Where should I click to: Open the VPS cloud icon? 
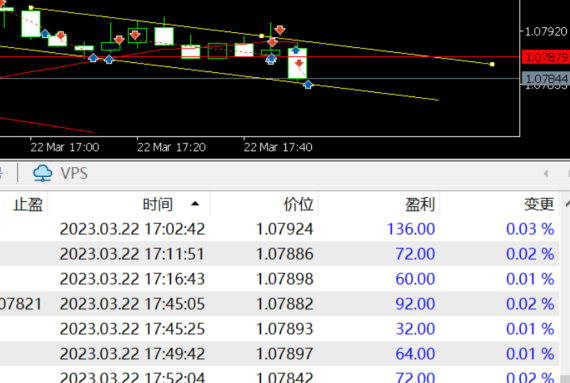tap(43, 173)
